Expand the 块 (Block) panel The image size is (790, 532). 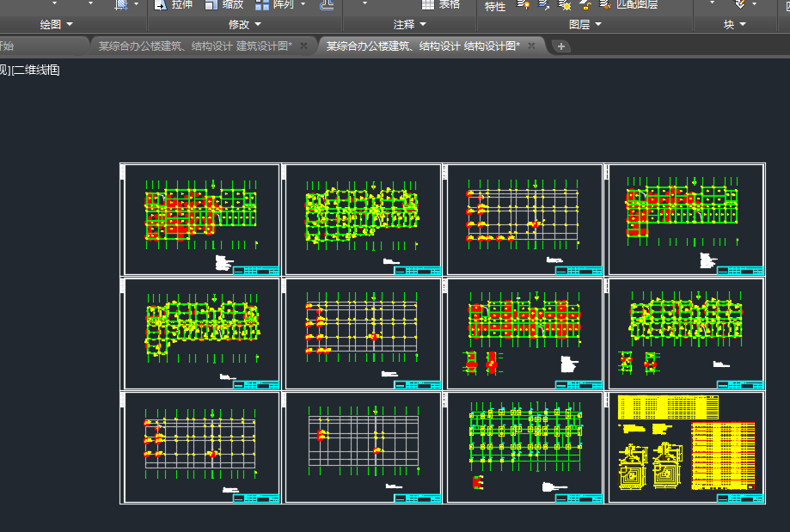pos(734,25)
